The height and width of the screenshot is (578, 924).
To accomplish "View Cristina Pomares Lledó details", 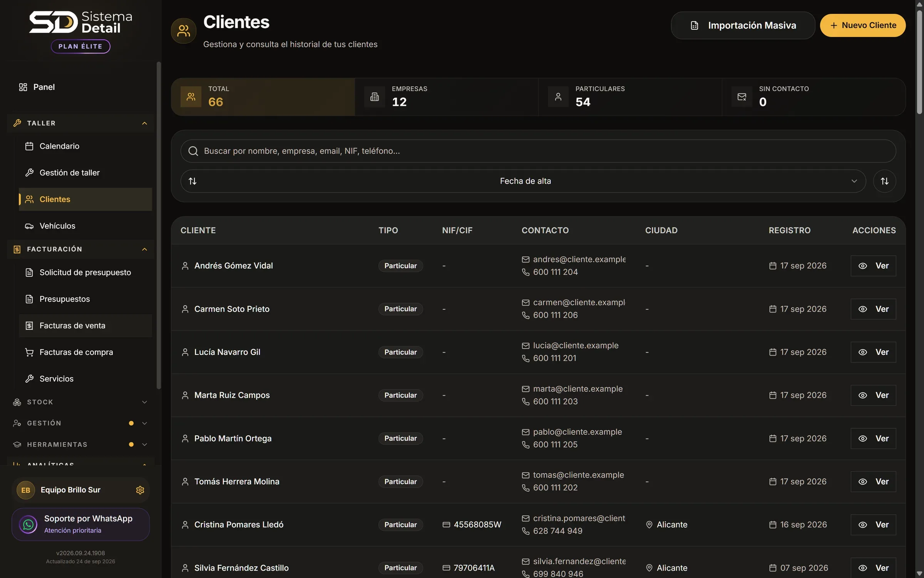I will [x=873, y=525].
